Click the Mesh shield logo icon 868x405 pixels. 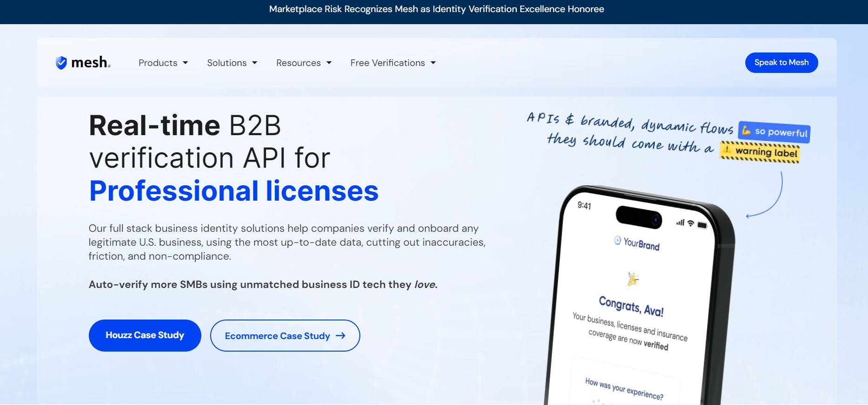click(61, 63)
